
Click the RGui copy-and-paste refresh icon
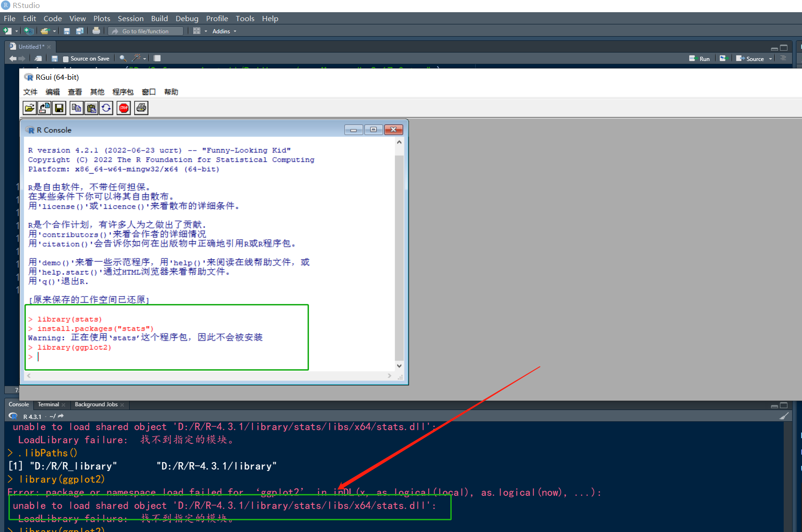(x=106, y=108)
